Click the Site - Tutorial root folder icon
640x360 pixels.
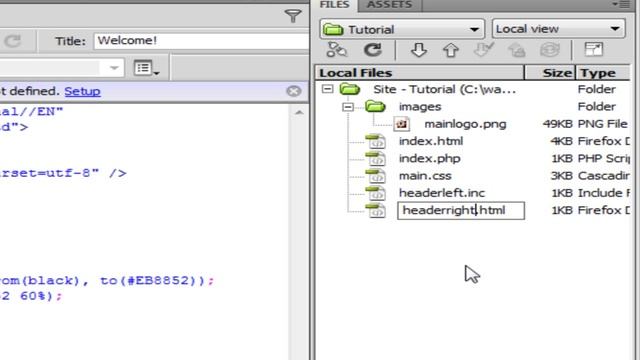[x=350, y=89]
